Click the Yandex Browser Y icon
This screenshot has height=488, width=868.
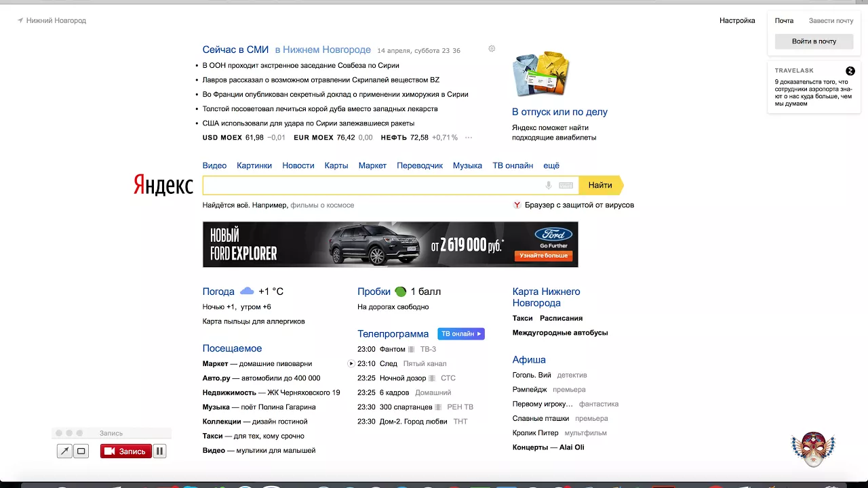click(517, 205)
